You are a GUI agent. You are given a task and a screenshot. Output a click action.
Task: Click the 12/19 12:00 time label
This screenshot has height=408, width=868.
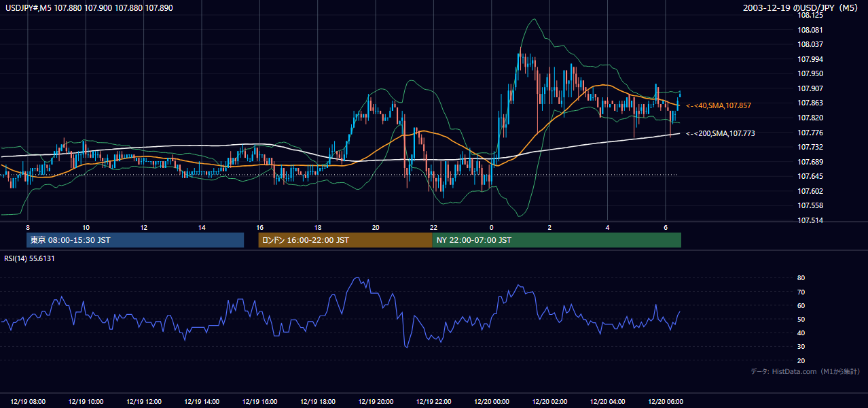(x=144, y=402)
